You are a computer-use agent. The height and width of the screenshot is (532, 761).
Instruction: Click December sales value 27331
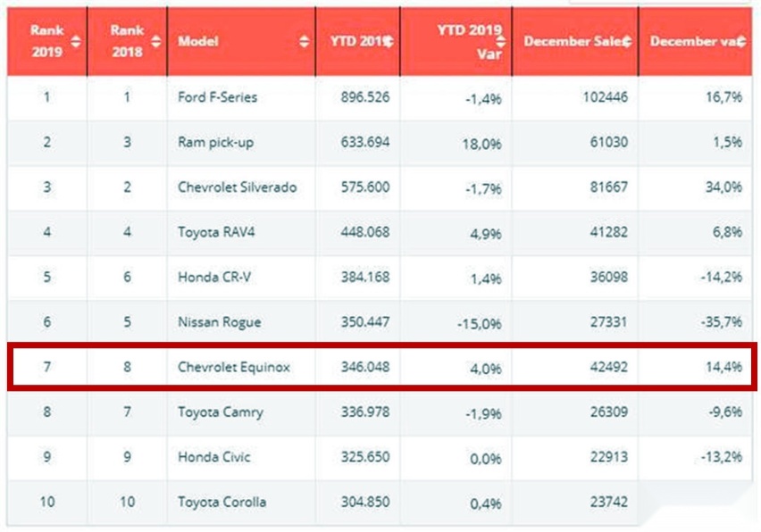(608, 322)
